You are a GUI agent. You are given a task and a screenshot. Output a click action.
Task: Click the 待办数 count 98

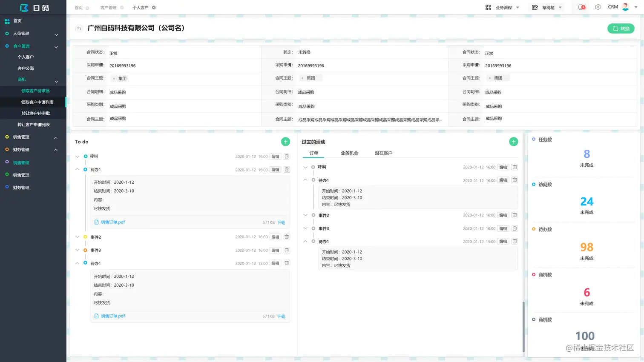coord(586,247)
